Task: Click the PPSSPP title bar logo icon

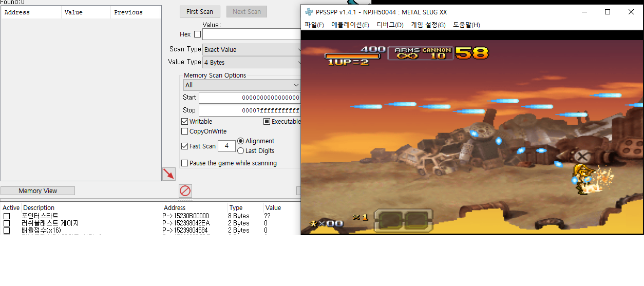Action: pos(309,12)
